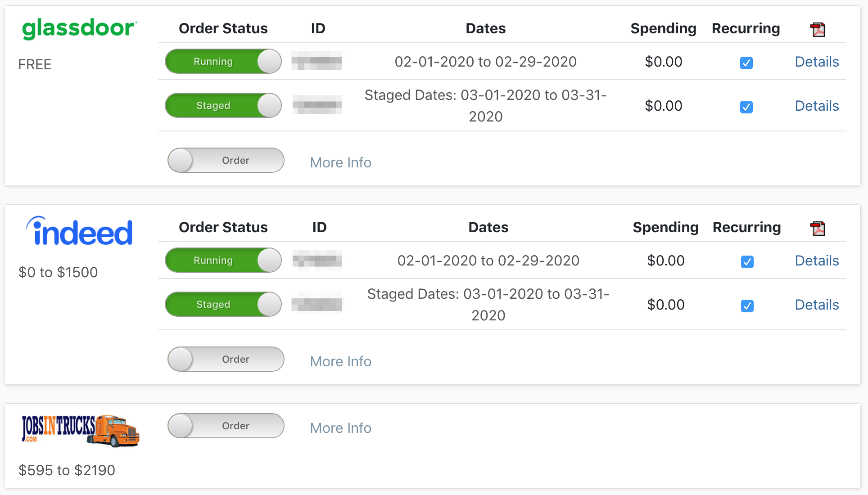
Task: Toggle Indeed Running order switch
Action: click(223, 261)
